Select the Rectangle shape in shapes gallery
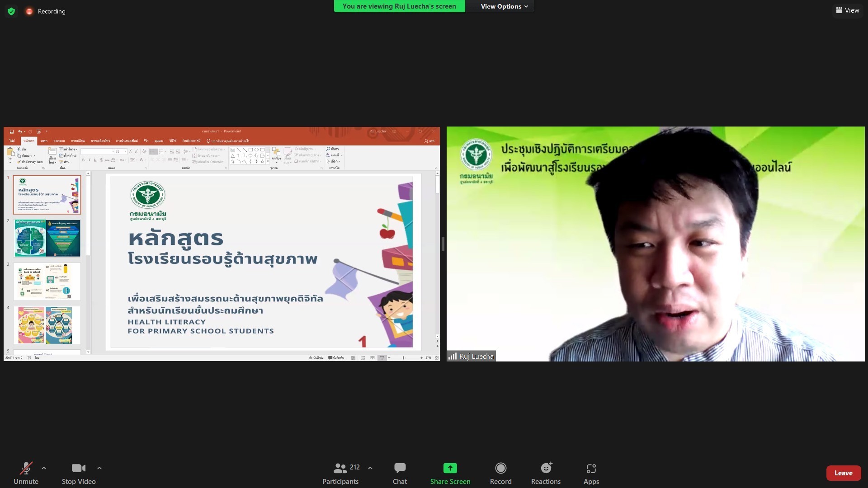868x488 pixels. [x=250, y=150]
